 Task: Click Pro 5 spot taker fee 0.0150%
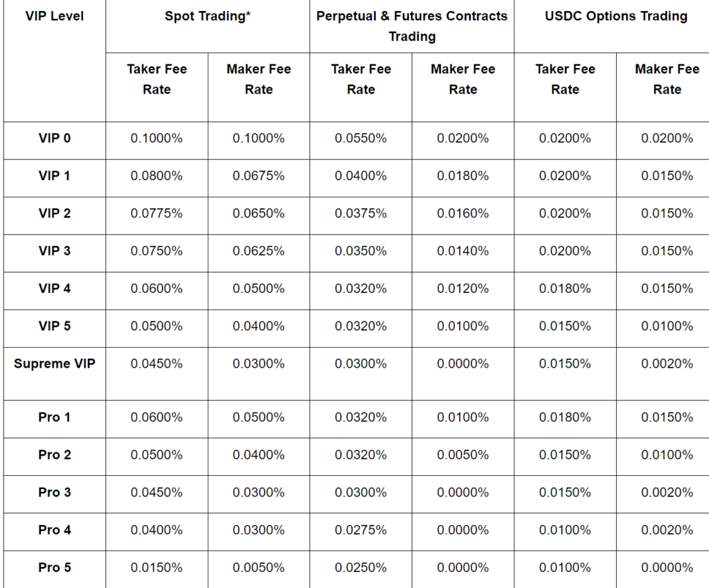click(x=156, y=567)
